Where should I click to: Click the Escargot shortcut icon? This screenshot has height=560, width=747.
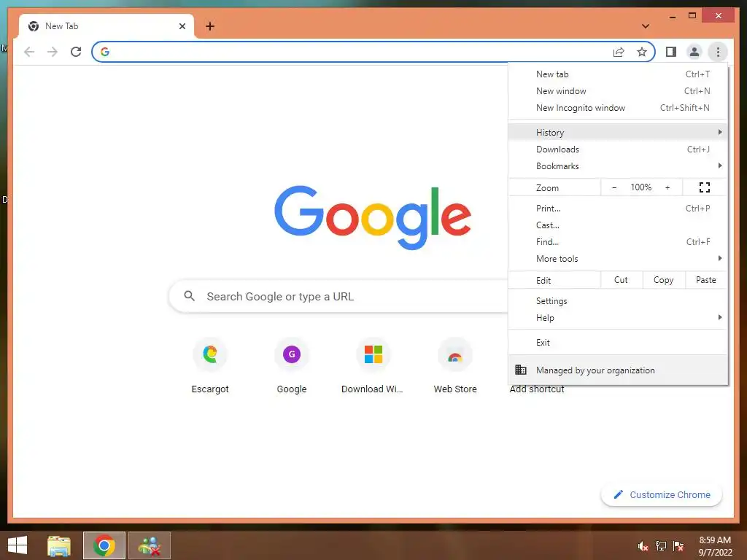(x=210, y=354)
